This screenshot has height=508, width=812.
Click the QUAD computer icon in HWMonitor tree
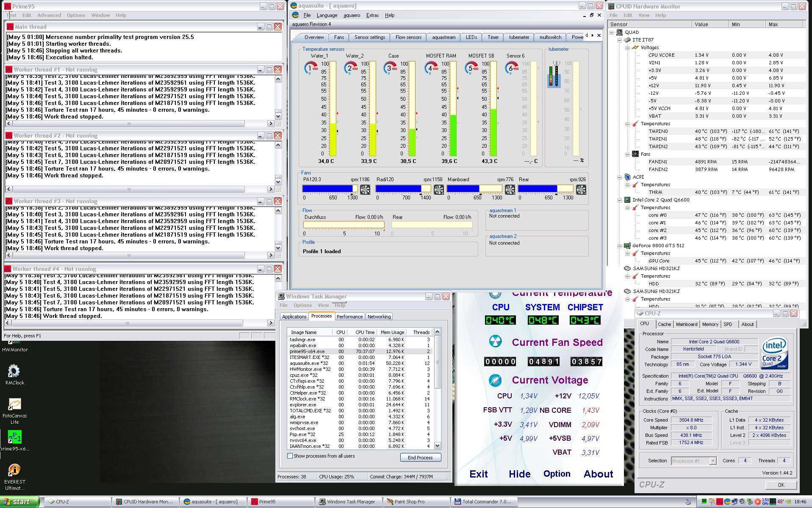(619, 32)
